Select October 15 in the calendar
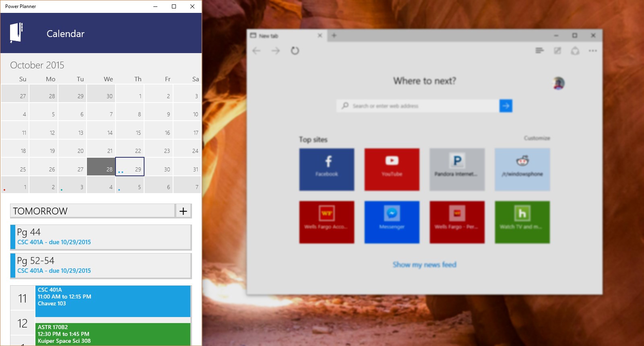This screenshot has height=346, width=644. [x=130, y=130]
